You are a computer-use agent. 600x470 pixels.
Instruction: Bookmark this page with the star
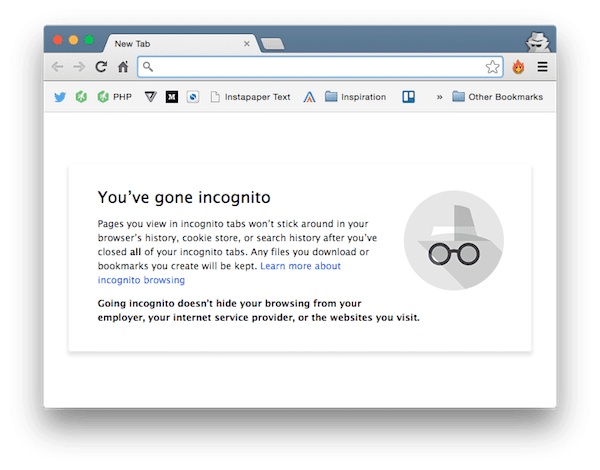tap(492, 67)
